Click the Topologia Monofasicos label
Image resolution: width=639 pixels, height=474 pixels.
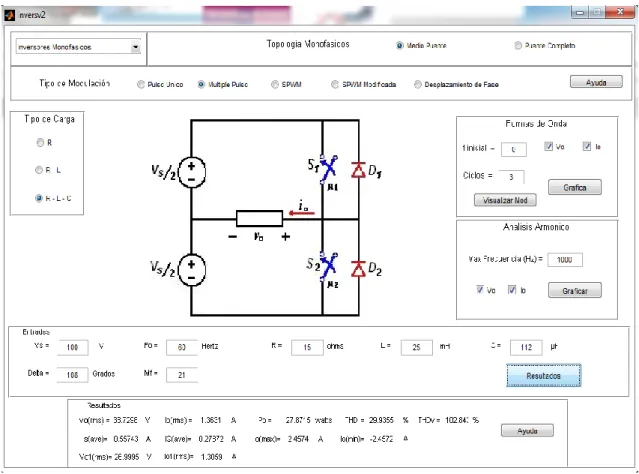(308, 44)
